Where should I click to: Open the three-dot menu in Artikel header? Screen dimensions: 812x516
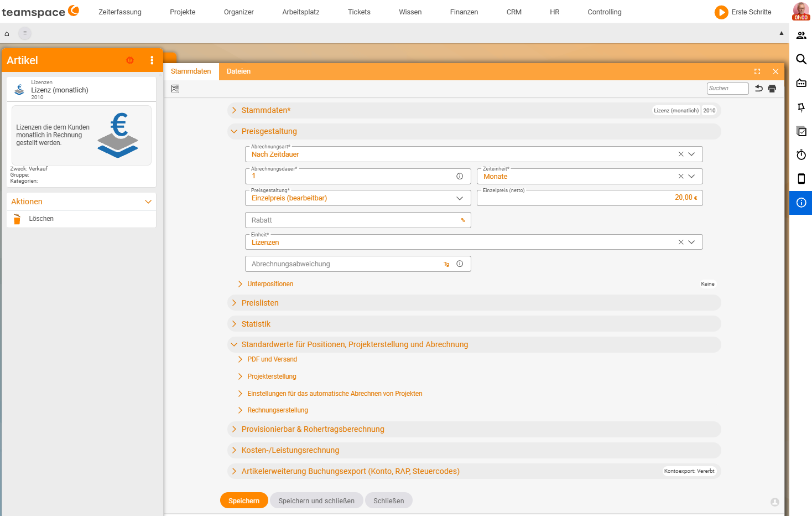(x=152, y=60)
